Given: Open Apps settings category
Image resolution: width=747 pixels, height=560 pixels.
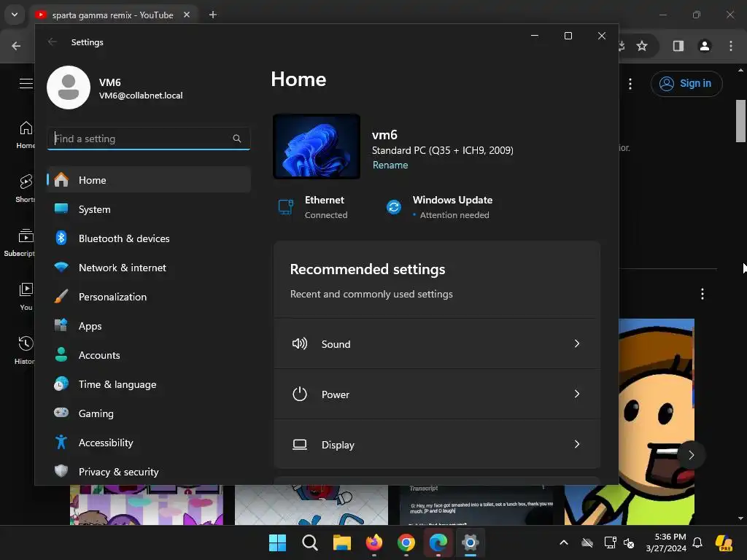Looking at the screenshot, I should tap(149, 326).
